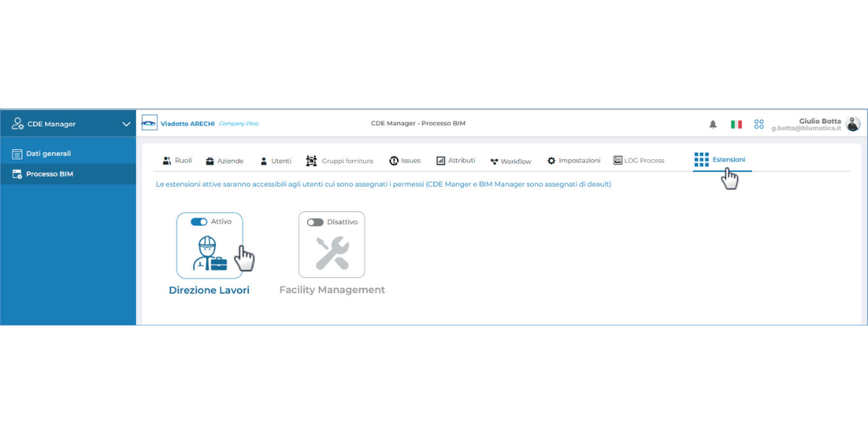This screenshot has width=868, height=434.
Task: Click the CDE Manager user-gear icon
Action: point(17,124)
